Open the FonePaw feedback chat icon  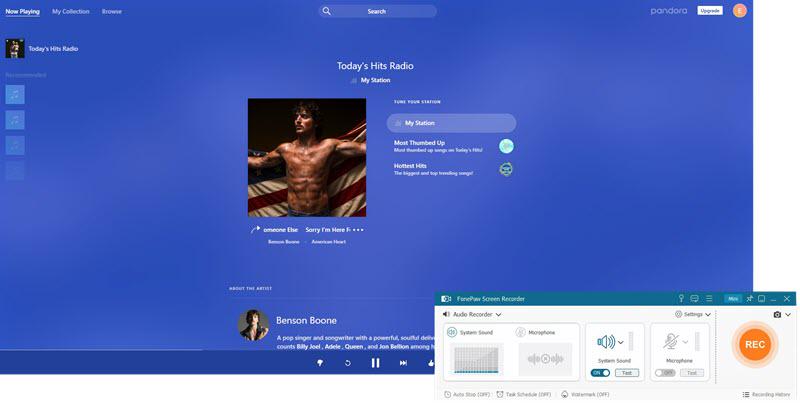tap(694, 298)
